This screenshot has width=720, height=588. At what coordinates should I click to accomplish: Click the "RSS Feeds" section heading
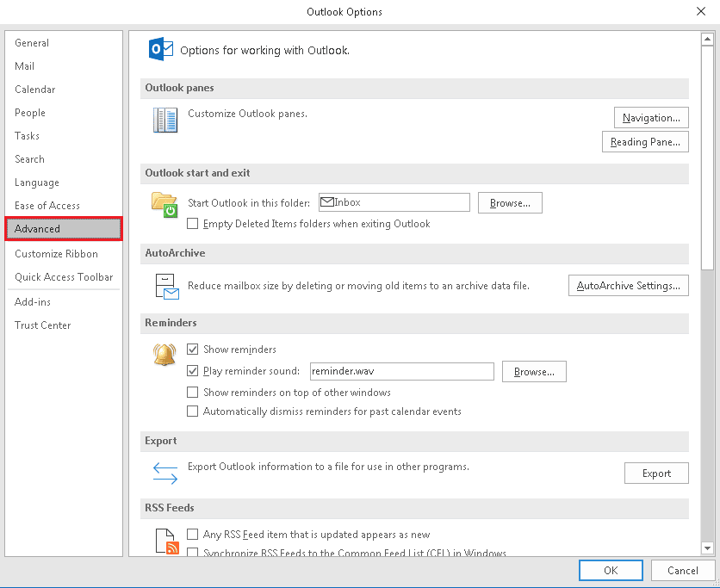(x=170, y=508)
